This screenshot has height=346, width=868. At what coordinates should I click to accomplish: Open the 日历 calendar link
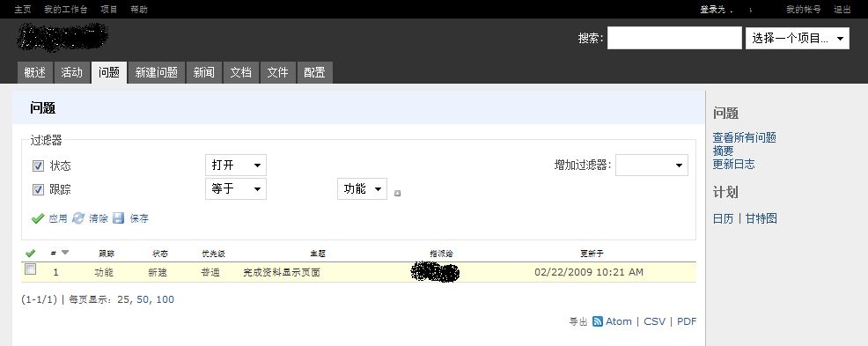pyautogui.click(x=723, y=218)
